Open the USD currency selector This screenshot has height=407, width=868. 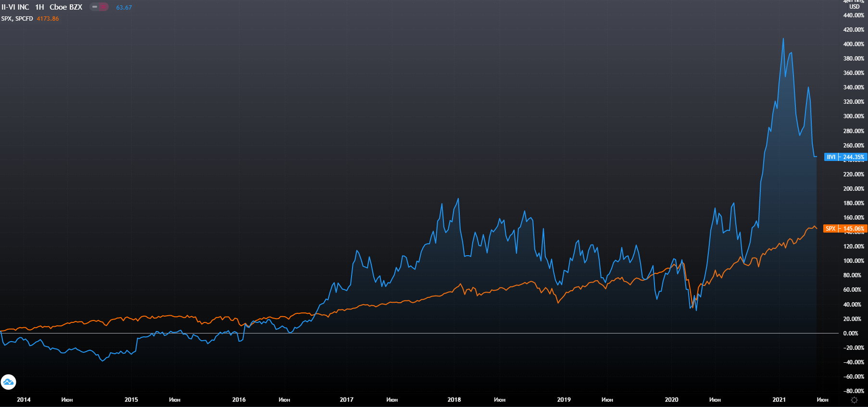(x=854, y=7)
